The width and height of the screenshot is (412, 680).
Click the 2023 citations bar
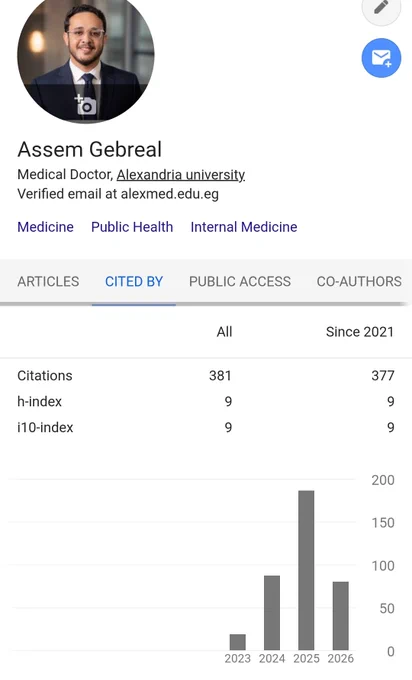click(238, 642)
